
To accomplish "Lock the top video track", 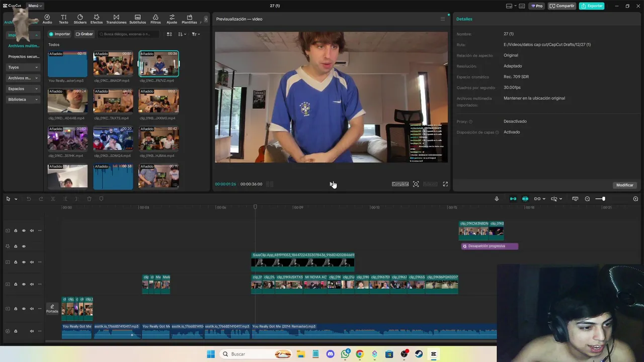I will pos(16,231).
